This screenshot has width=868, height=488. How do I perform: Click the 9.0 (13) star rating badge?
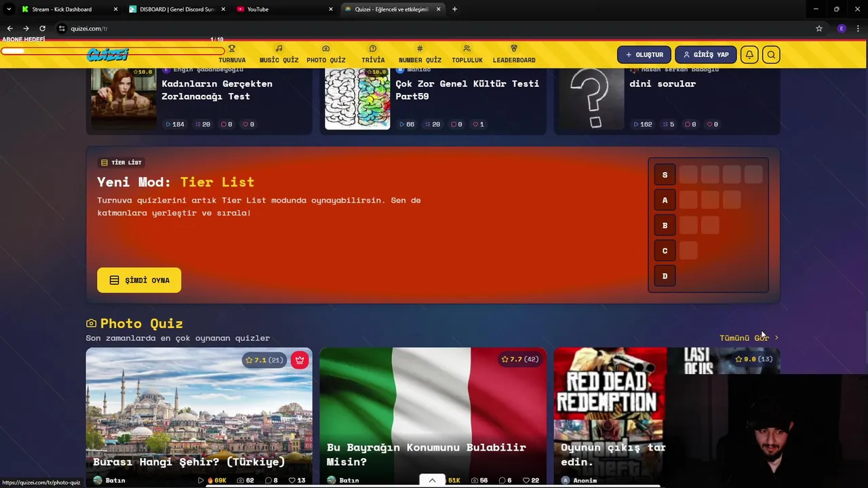coord(753,359)
